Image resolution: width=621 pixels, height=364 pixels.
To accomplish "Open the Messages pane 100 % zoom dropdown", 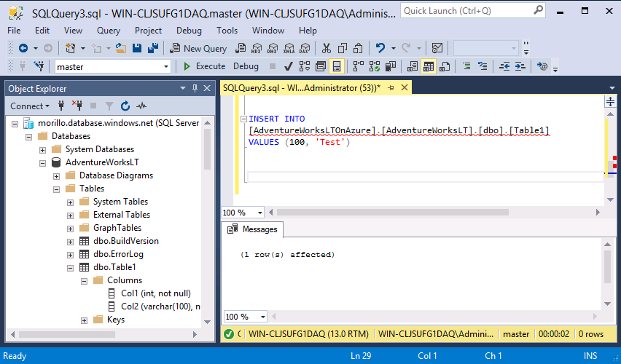I will (263, 317).
